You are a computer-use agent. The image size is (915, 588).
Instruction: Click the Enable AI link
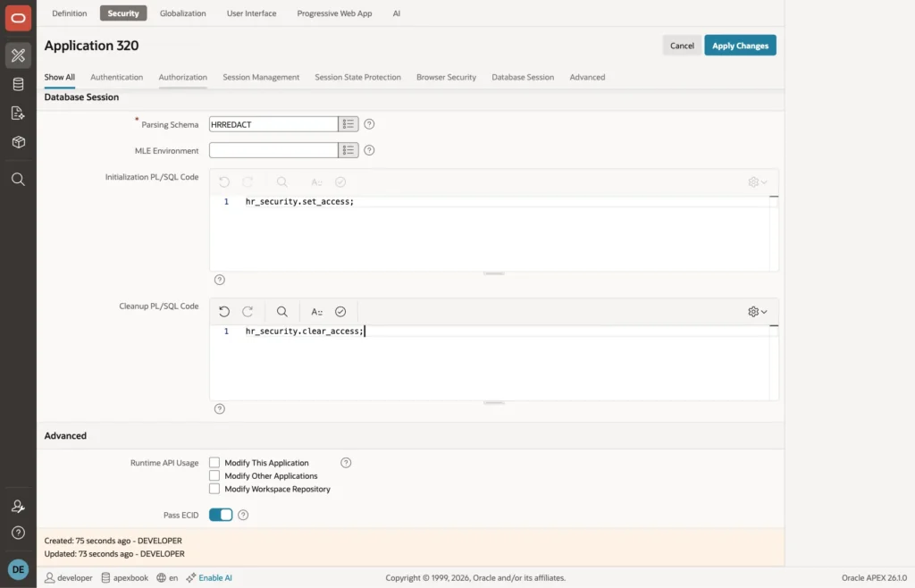click(x=209, y=578)
